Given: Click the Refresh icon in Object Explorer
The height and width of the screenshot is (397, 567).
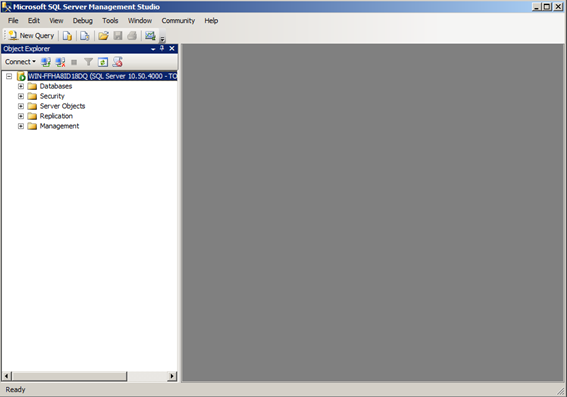Looking at the screenshot, I should [103, 62].
